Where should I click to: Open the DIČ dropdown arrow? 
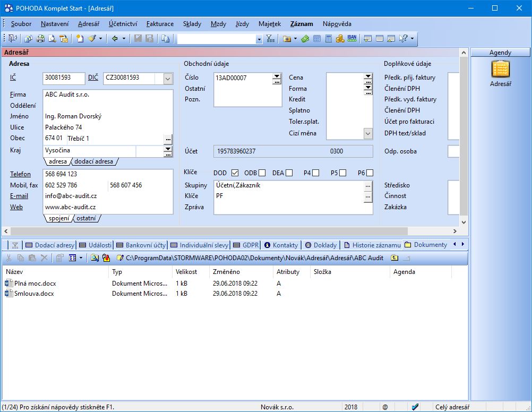[168, 79]
